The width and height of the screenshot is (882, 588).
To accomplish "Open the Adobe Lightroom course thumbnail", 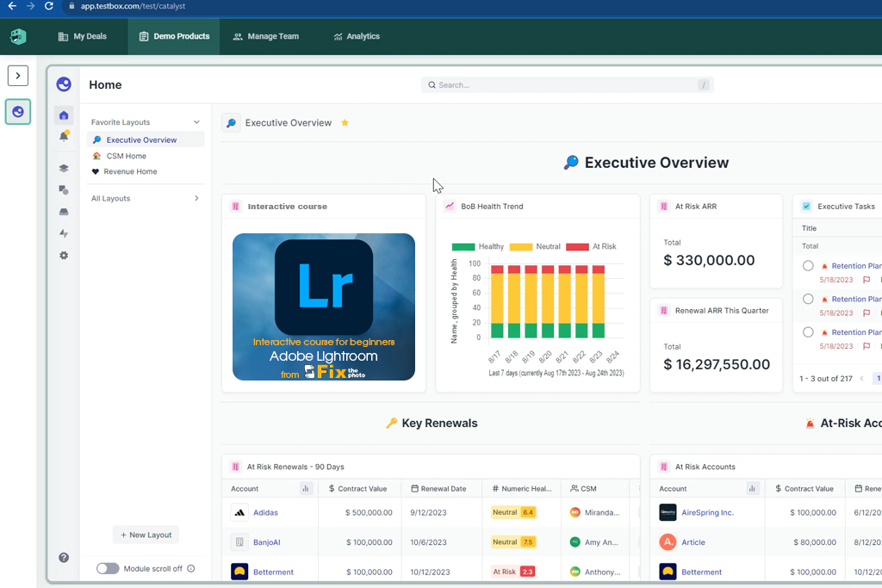I will pos(324,307).
